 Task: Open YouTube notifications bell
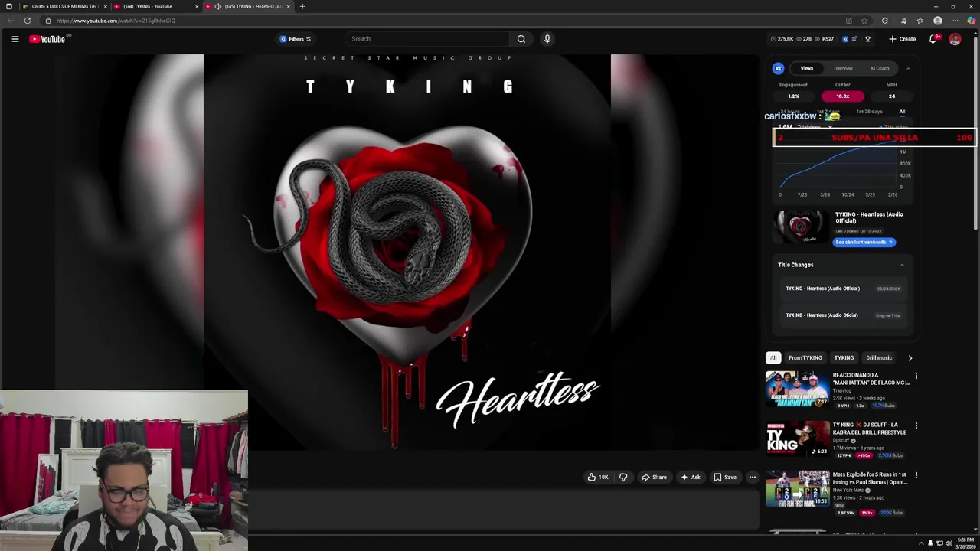[933, 39]
